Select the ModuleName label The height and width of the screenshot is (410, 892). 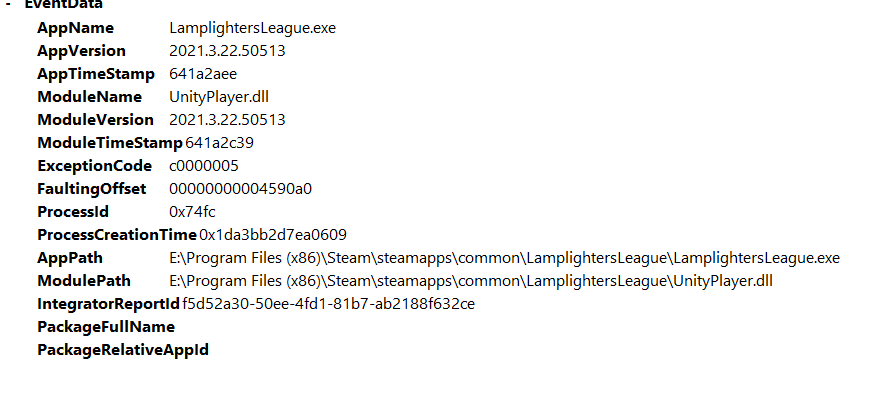(89, 97)
